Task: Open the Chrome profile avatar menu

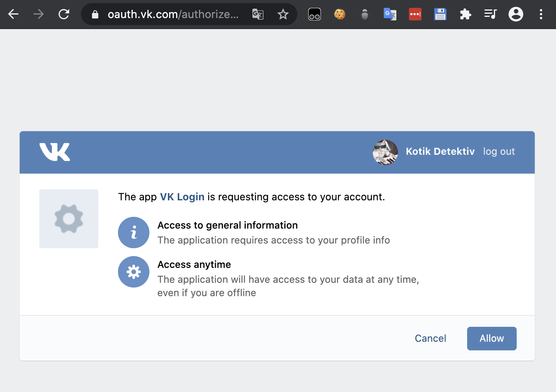Action: point(516,15)
